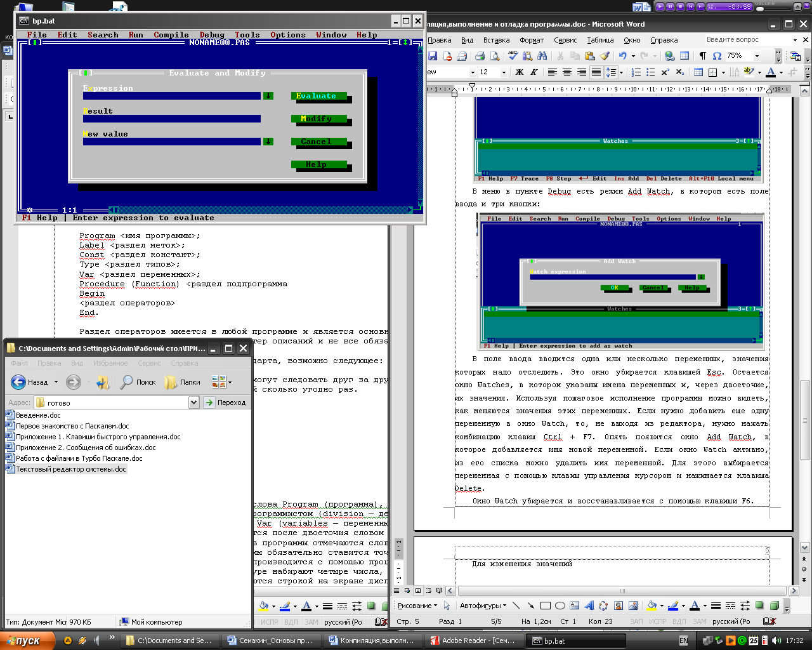
Task: Open the zoom 75% dropdown
Action: point(757,56)
